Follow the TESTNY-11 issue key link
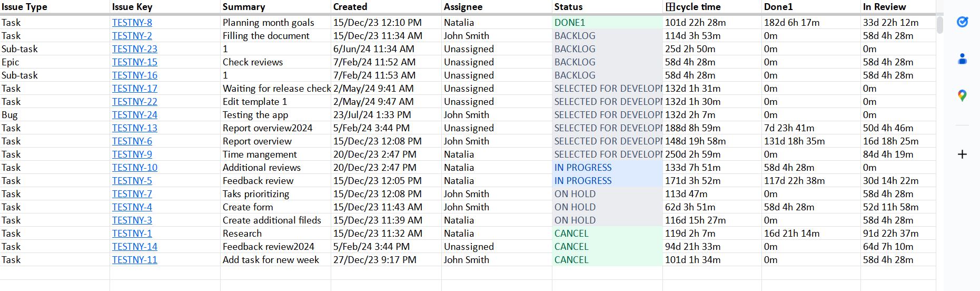Image resolution: width=980 pixels, height=291 pixels. pos(135,260)
